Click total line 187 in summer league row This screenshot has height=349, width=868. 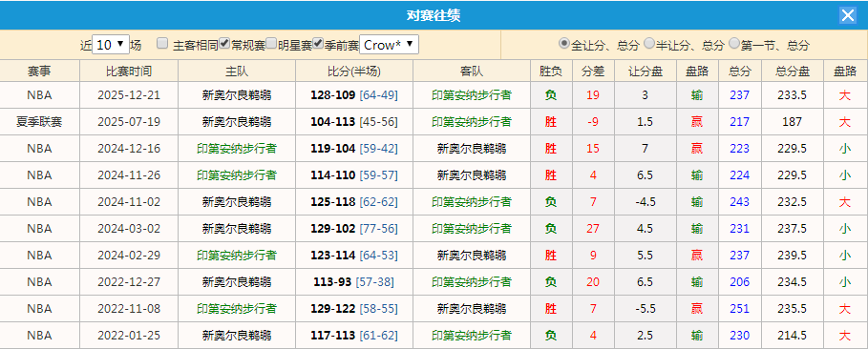coord(793,122)
